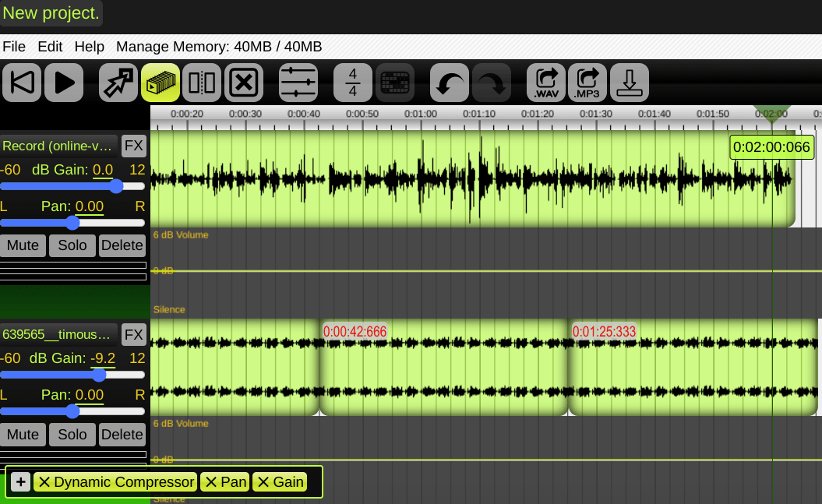Redo the last undone action
The width and height of the screenshot is (822, 504).
pos(491,83)
